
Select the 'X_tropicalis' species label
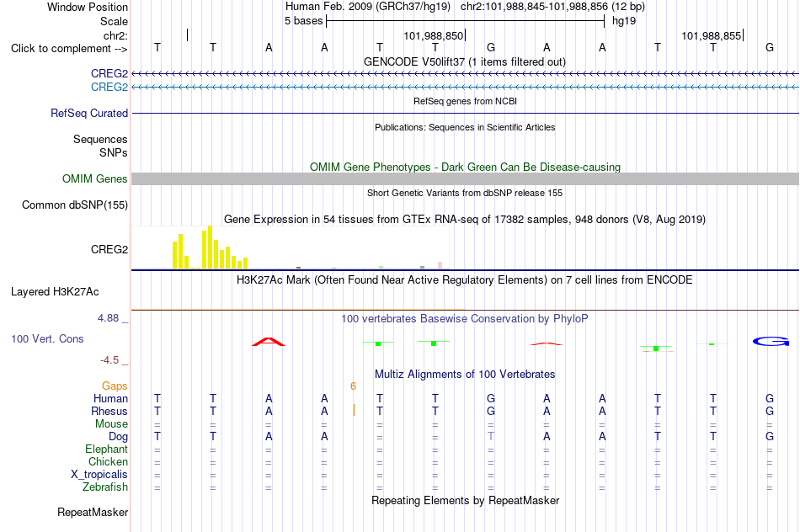point(99,475)
